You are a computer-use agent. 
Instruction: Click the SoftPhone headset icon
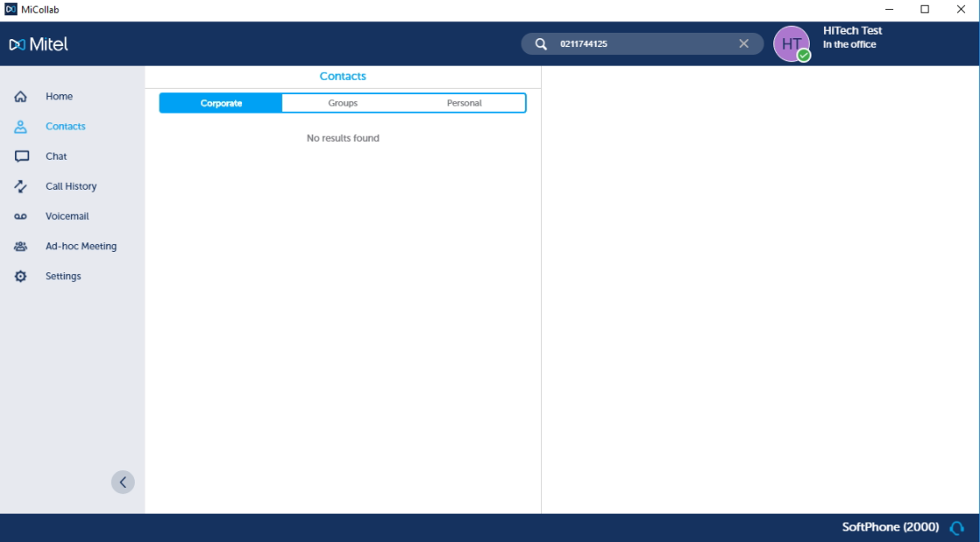[956, 528]
